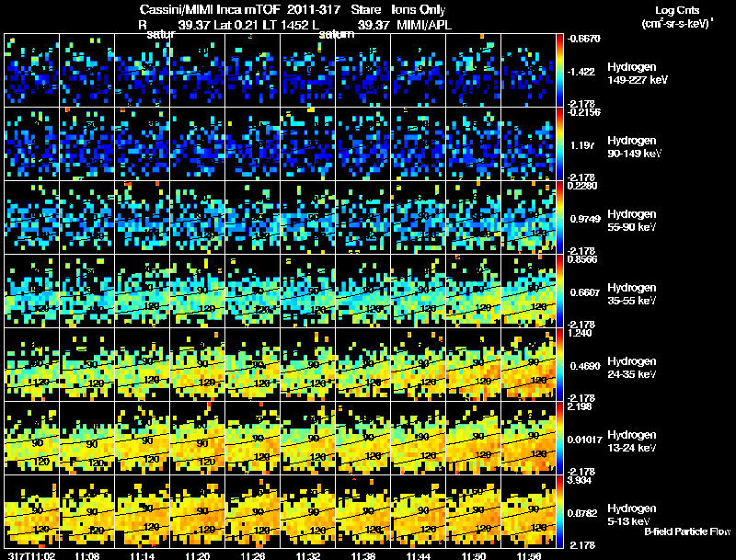Click the '11:14' time label

coord(143,555)
